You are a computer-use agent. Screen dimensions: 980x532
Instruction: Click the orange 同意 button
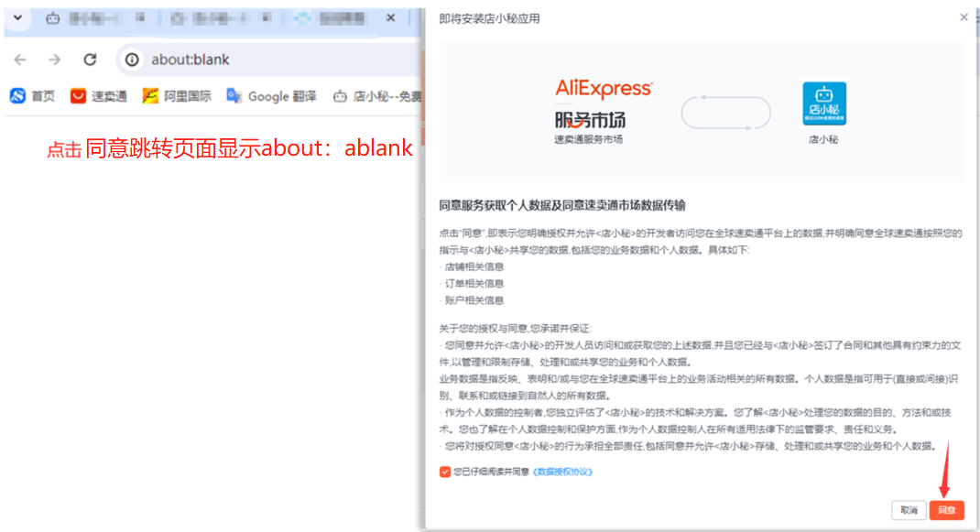(x=946, y=510)
